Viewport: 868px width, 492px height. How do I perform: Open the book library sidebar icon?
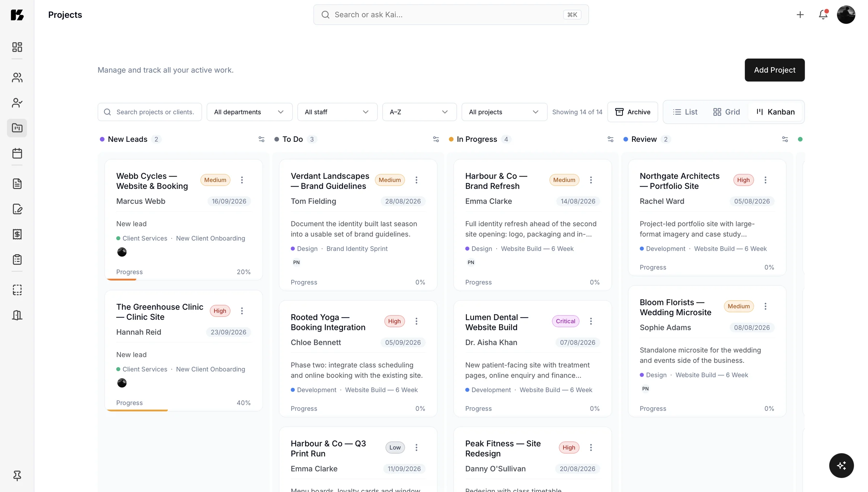pyautogui.click(x=17, y=315)
